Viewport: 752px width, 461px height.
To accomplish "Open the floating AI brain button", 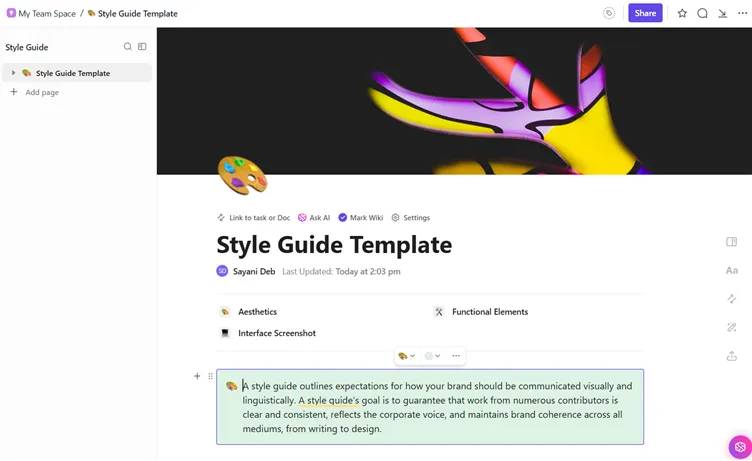I will [x=740, y=447].
